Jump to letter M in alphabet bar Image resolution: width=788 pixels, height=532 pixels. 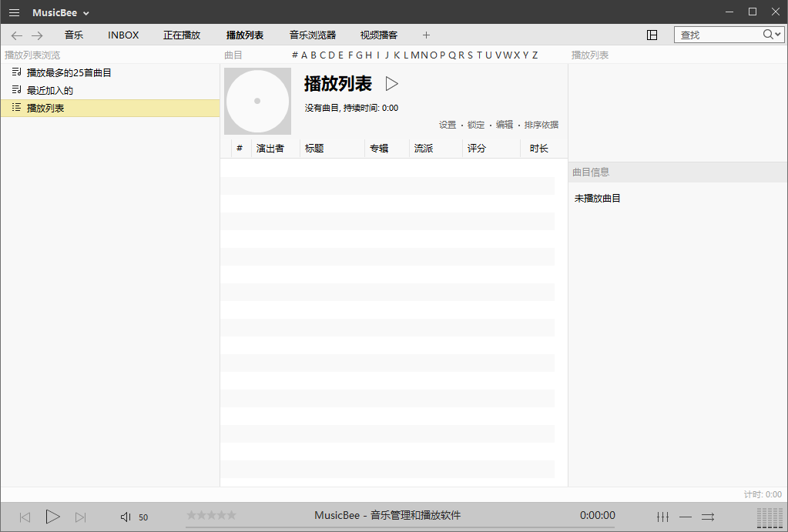pyautogui.click(x=415, y=55)
